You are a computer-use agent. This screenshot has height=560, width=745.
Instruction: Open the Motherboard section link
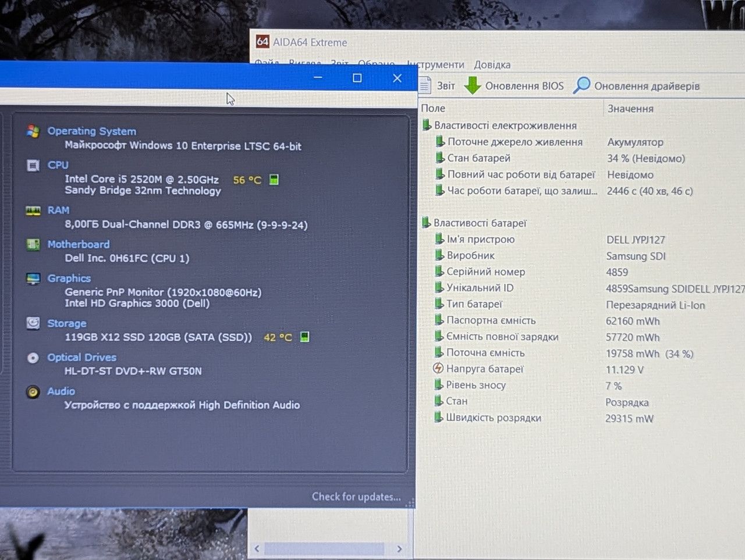pyautogui.click(x=79, y=244)
